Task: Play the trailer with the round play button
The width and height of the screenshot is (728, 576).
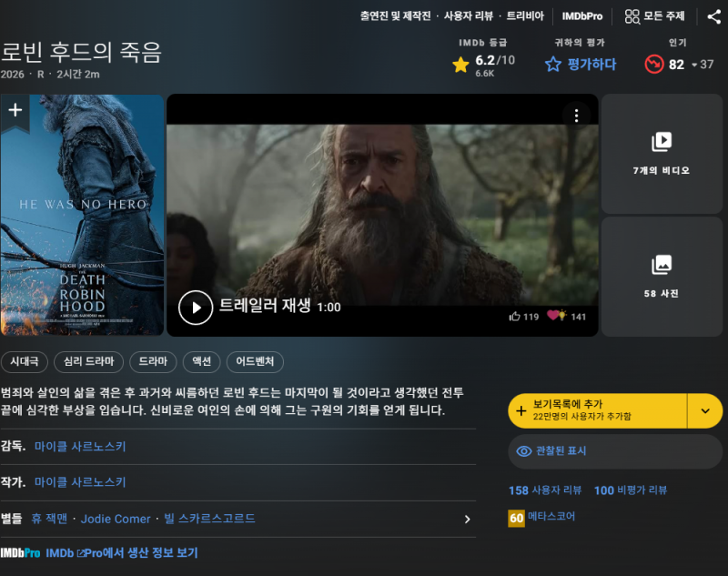Action: [x=196, y=308]
